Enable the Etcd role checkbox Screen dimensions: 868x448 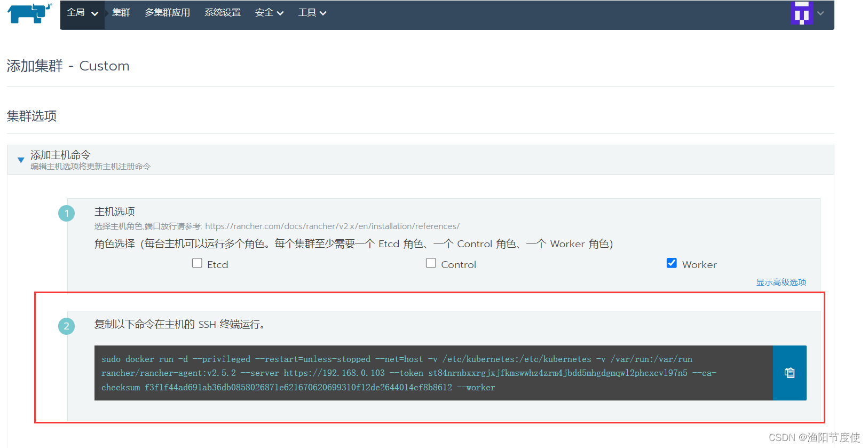[197, 263]
